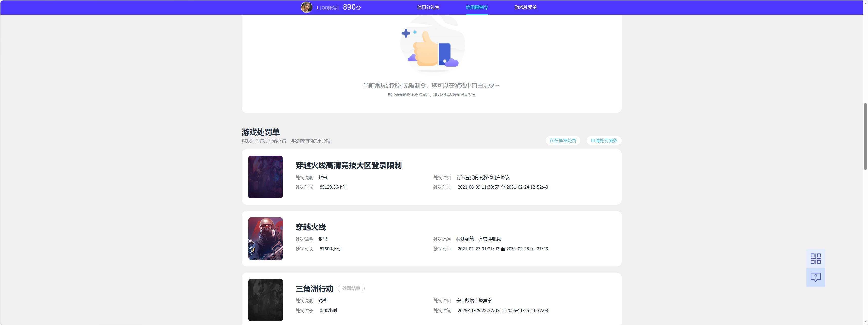Screen dimensions: 868x325
Task: Open the 三角洲行动 game thumbnail
Action: 265,300
